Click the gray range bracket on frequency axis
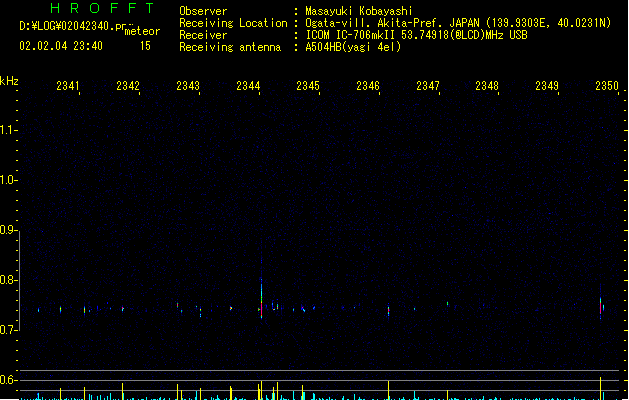The height and width of the screenshot is (400, 629). click(19, 281)
